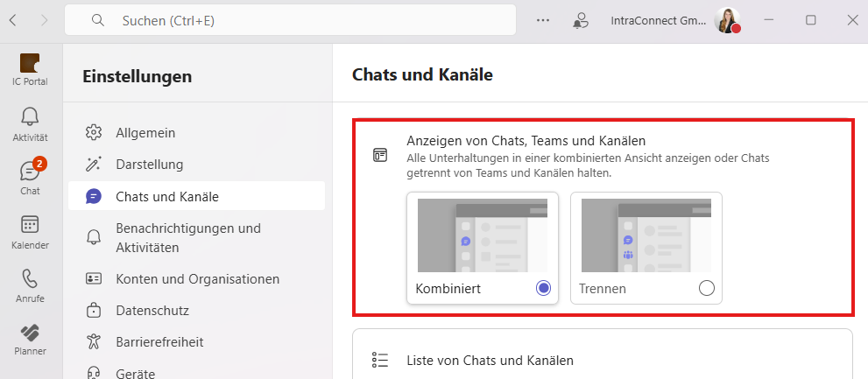This screenshot has width=868, height=379.
Task: Click the Datenschutz lock icon
Action: click(x=94, y=311)
